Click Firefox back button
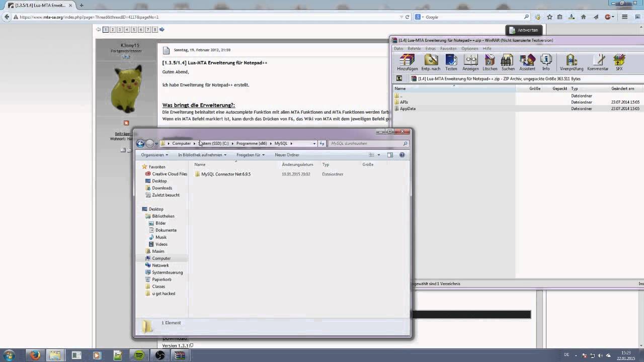644x362 pixels. [7, 17]
